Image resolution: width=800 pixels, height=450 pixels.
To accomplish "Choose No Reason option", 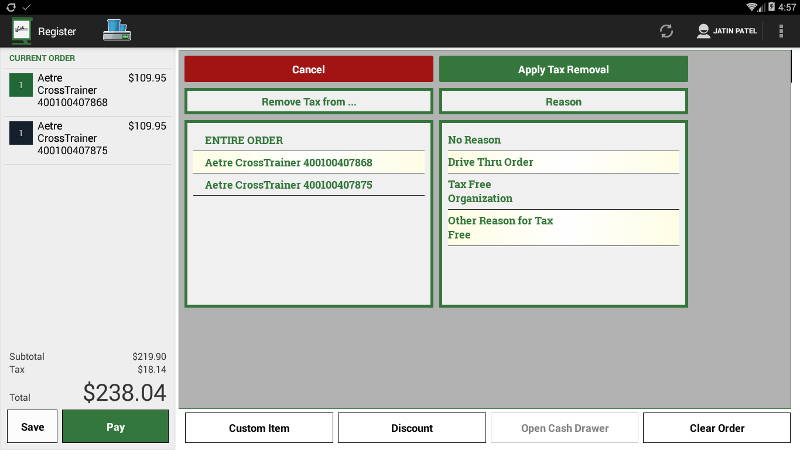I will (x=563, y=140).
